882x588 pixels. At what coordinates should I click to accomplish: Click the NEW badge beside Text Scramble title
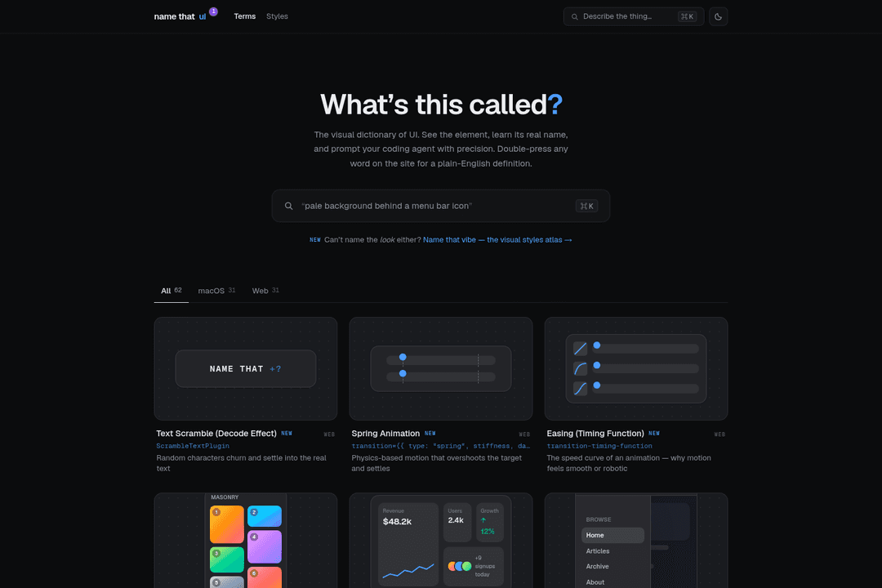pos(287,434)
